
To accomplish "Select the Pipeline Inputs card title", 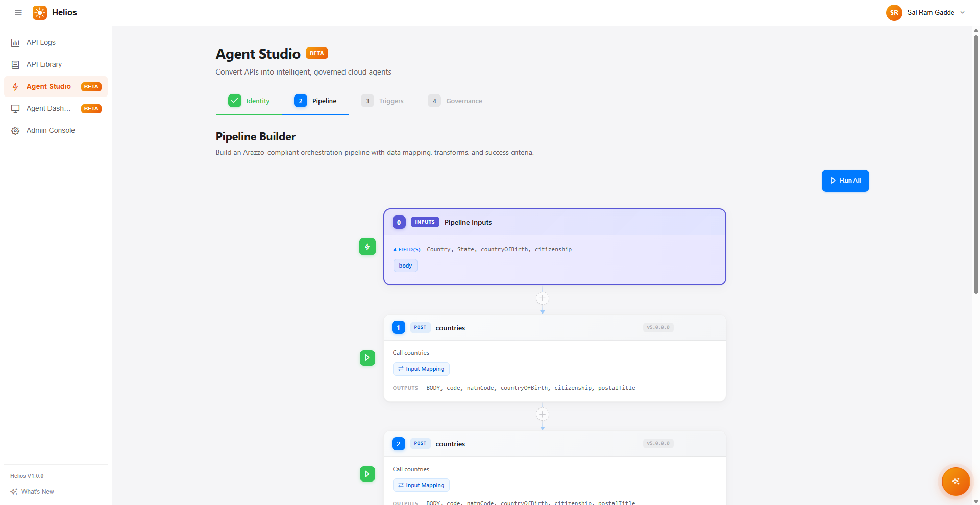I will [x=468, y=222].
